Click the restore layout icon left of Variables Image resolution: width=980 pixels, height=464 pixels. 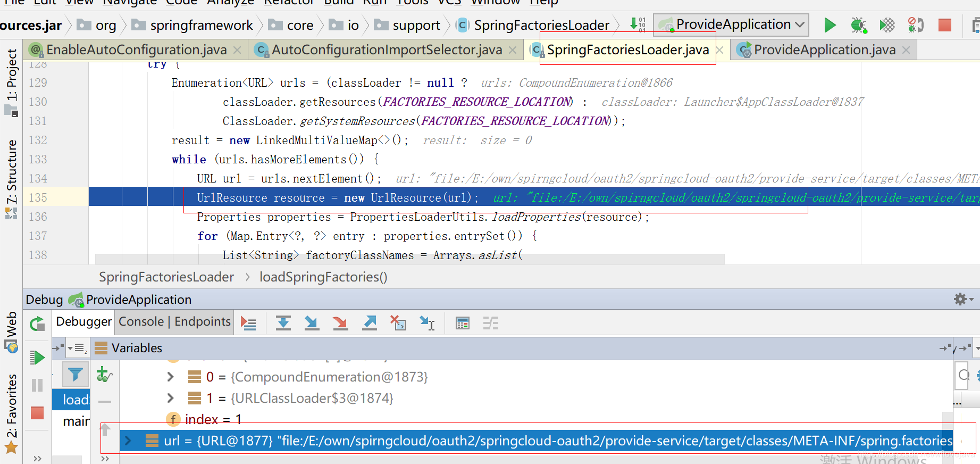(x=58, y=348)
